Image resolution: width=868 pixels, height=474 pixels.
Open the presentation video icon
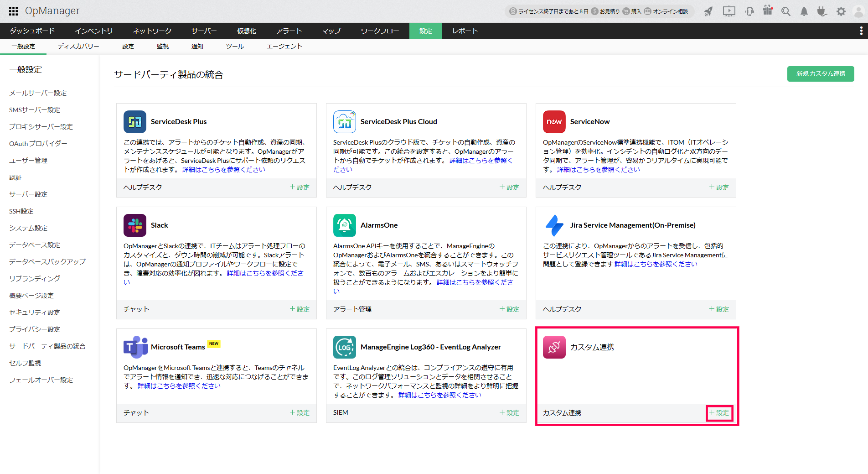point(729,11)
